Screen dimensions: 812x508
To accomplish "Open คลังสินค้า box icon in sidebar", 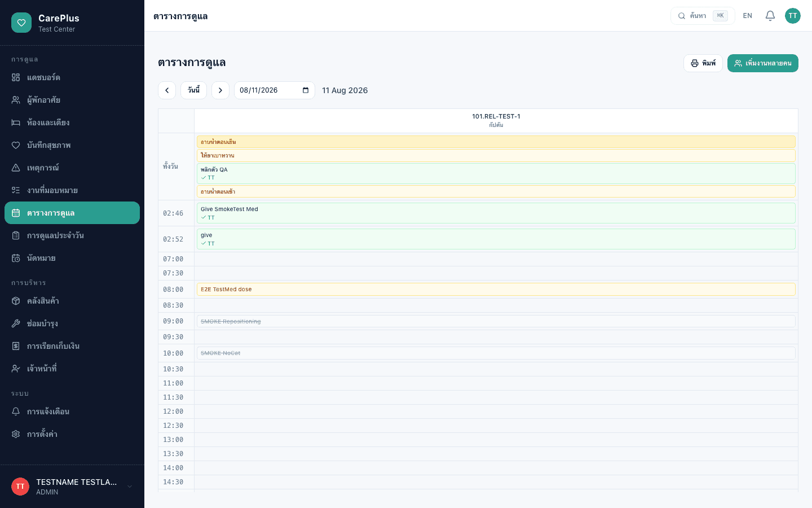I will coord(16,301).
